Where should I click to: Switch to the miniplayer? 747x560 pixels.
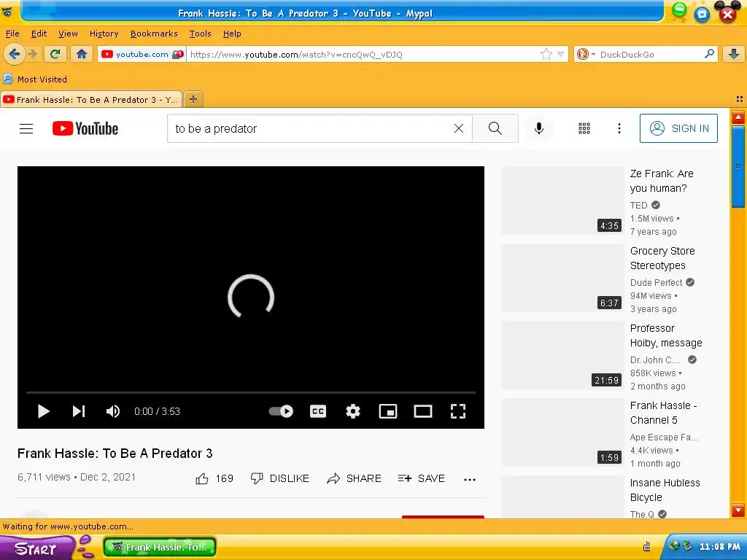pos(388,411)
